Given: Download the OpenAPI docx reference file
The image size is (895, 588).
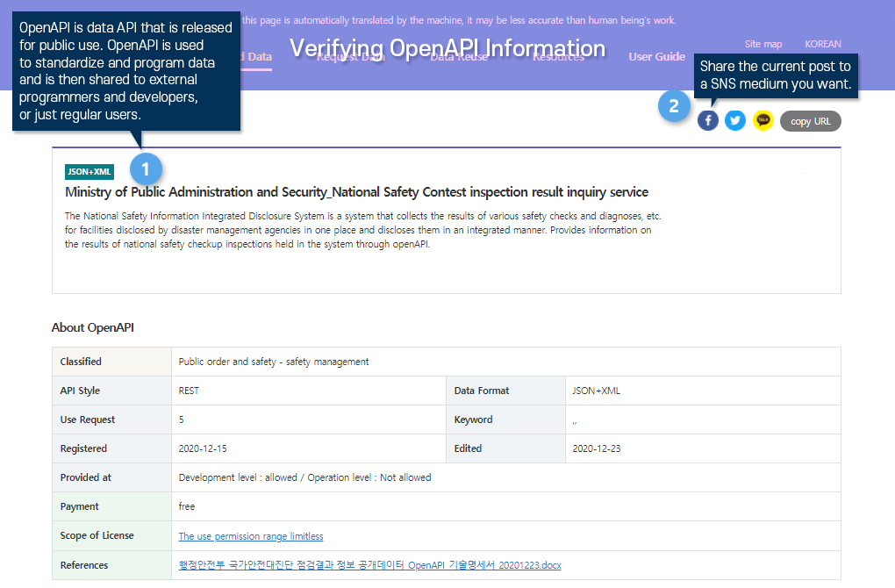Looking at the screenshot, I should coord(369,565).
